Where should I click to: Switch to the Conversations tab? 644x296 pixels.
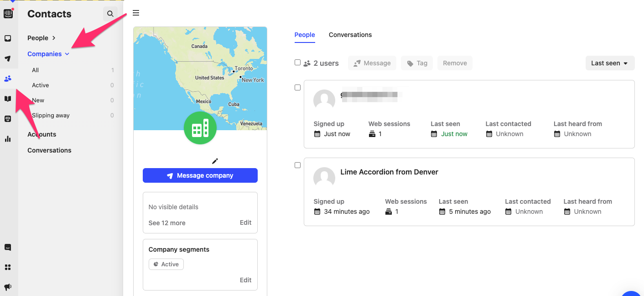point(350,35)
